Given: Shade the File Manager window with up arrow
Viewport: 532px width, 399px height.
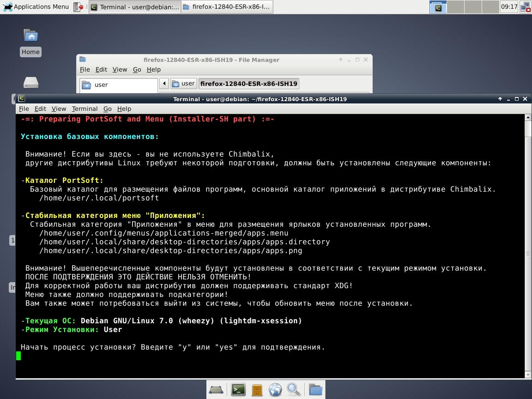Looking at the screenshot, I should pos(341,60).
